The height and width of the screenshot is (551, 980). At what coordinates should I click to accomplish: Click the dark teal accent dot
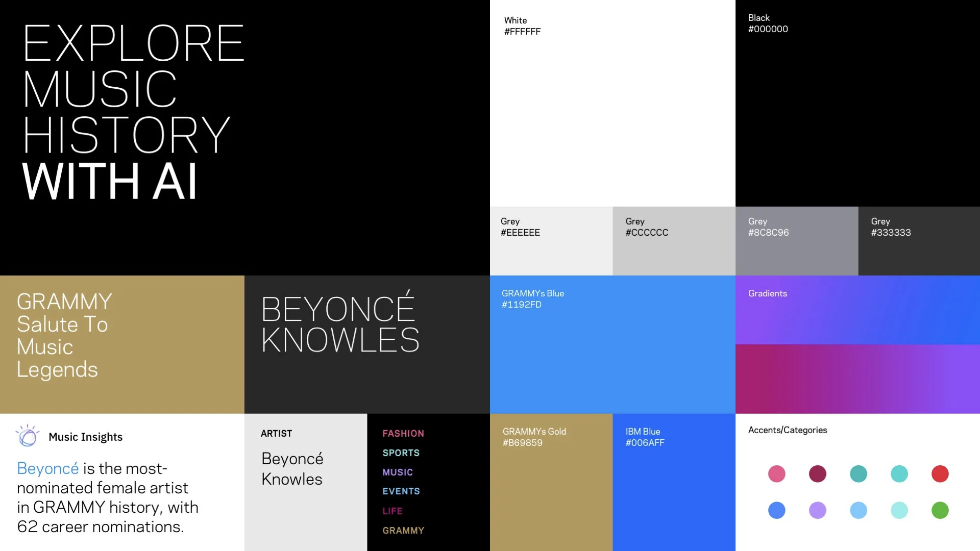[858, 473]
